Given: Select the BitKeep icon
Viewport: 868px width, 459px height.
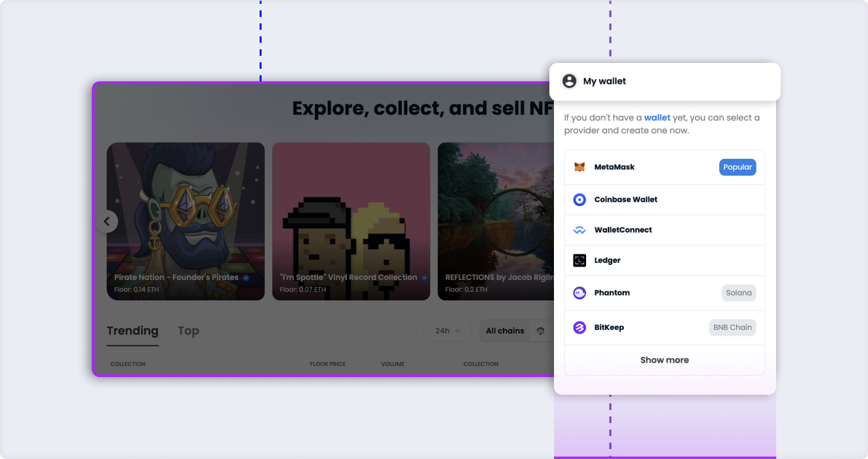Looking at the screenshot, I should tap(580, 327).
